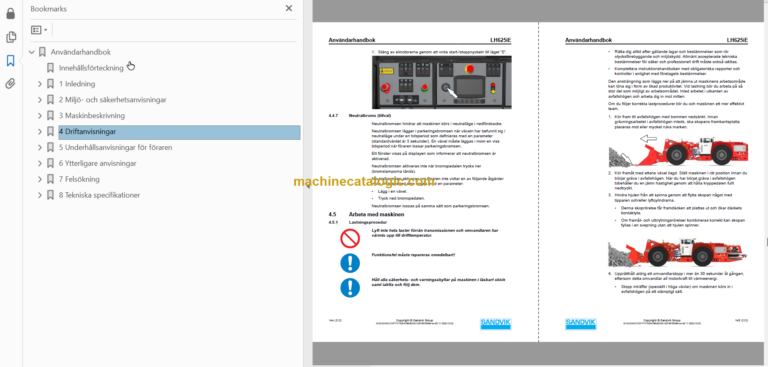The width and height of the screenshot is (768, 367).
Task: Click the control panel image on left page
Action: tap(441, 82)
